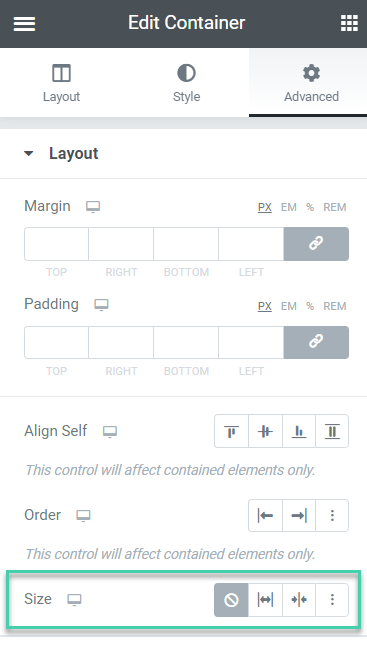Switch to the Layout tab
The height and width of the screenshot is (645, 367).
click(x=61, y=83)
